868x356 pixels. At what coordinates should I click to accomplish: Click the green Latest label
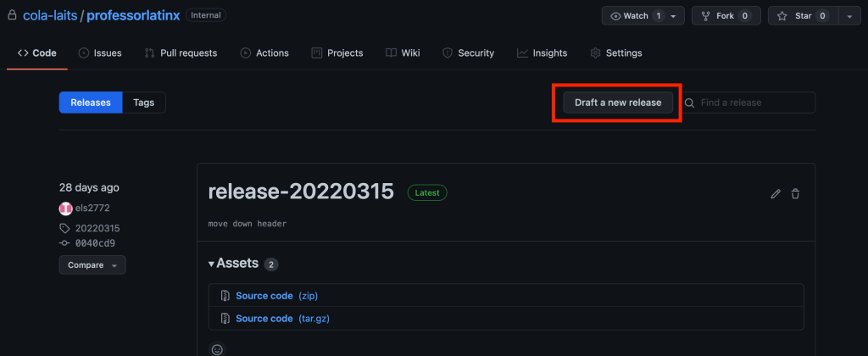[427, 192]
